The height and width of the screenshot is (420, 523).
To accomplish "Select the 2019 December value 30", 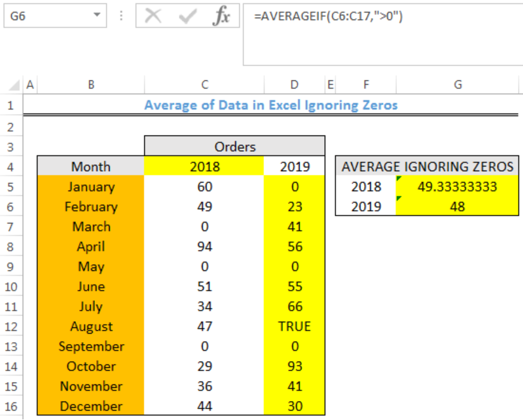I will tap(294, 405).
